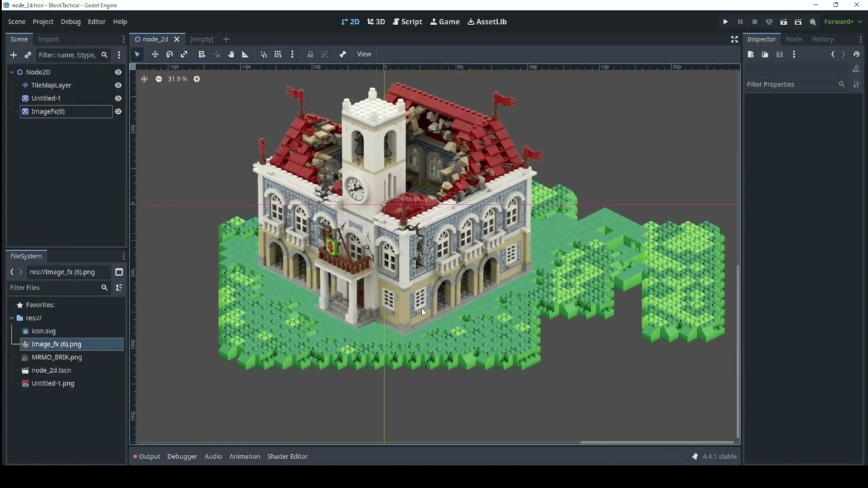
Task: Open the Editor menu
Action: [x=96, y=22]
